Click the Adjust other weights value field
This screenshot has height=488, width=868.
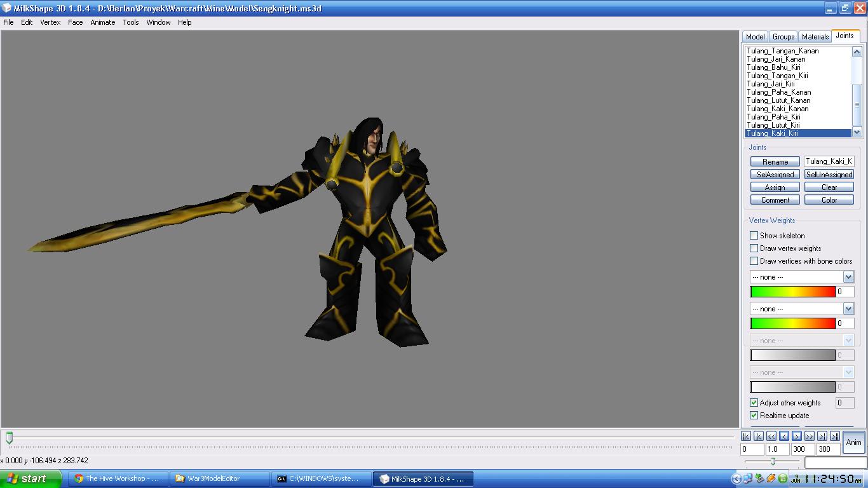coord(844,403)
